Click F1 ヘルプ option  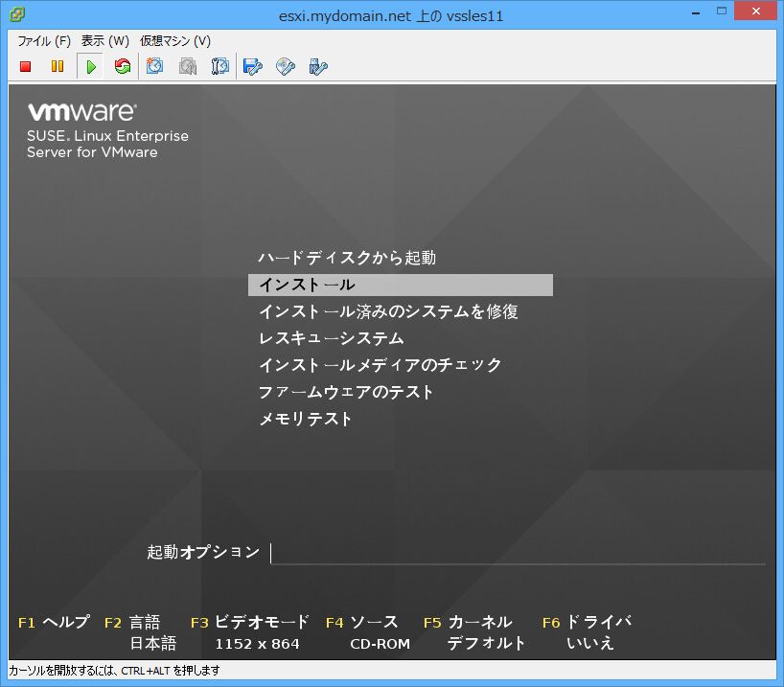pos(54,622)
